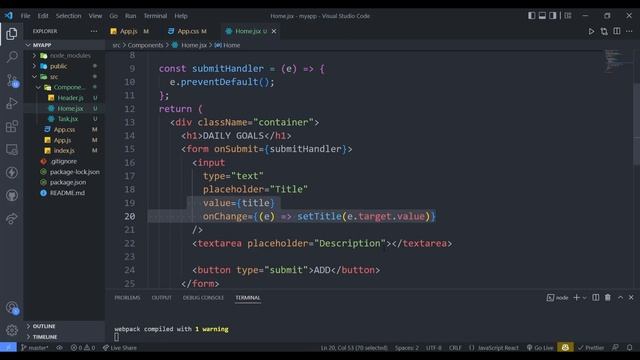Screen dimensions: 640x360
Task: Click the CRLF end of line setting
Action: click(455, 348)
